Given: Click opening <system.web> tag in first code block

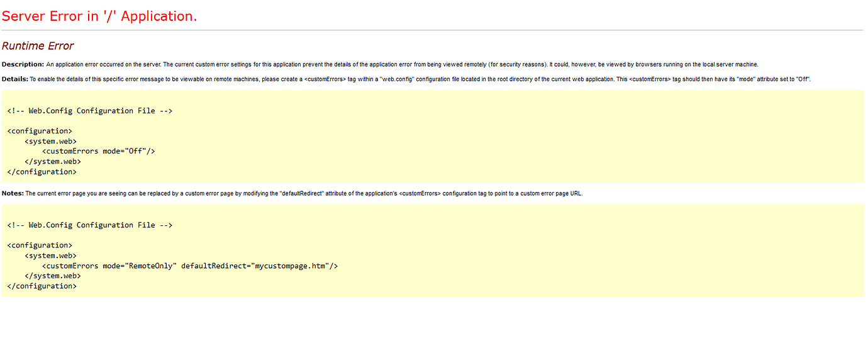Looking at the screenshot, I should (50, 141).
